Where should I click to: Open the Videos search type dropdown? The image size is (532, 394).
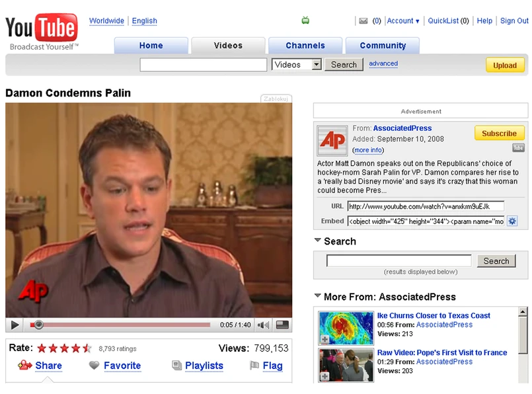pos(316,64)
